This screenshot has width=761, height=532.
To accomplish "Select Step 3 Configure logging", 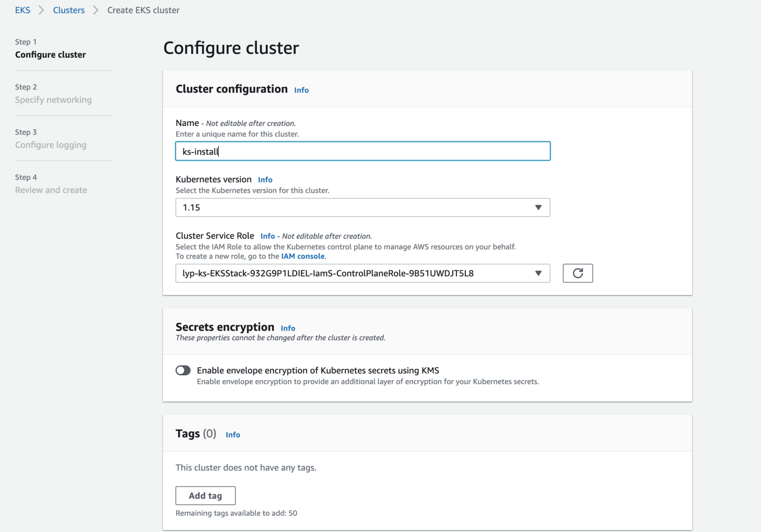I will (51, 145).
